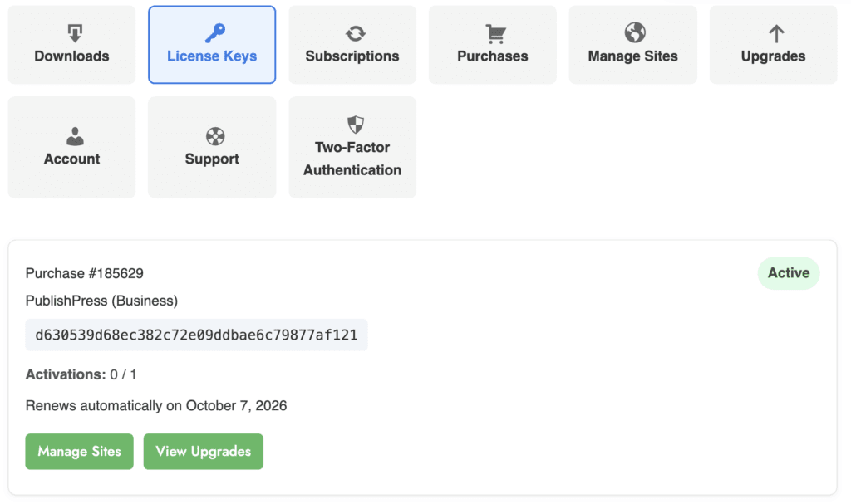Click the person silhouette Account icon
Screen dimensions: 851x504
tap(75, 136)
